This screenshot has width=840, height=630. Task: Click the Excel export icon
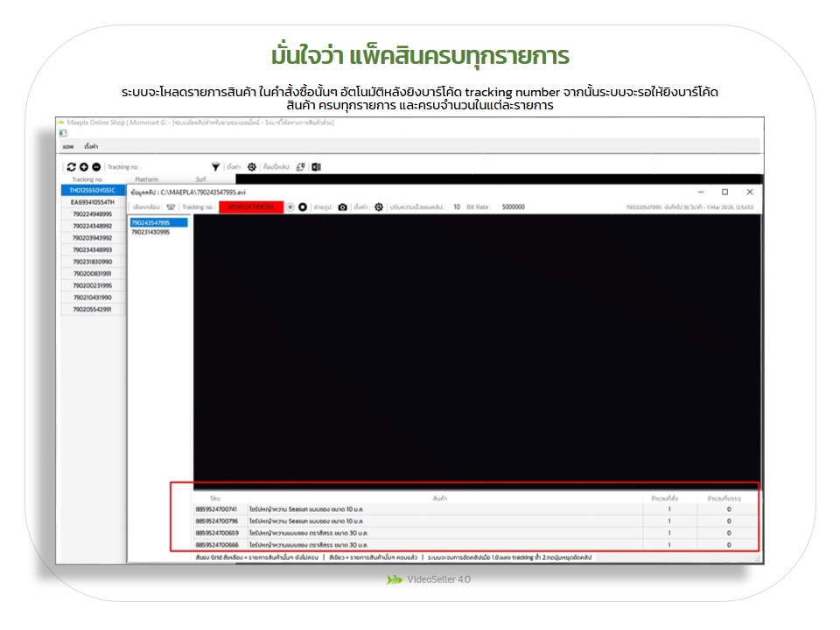[x=316, y=166]
